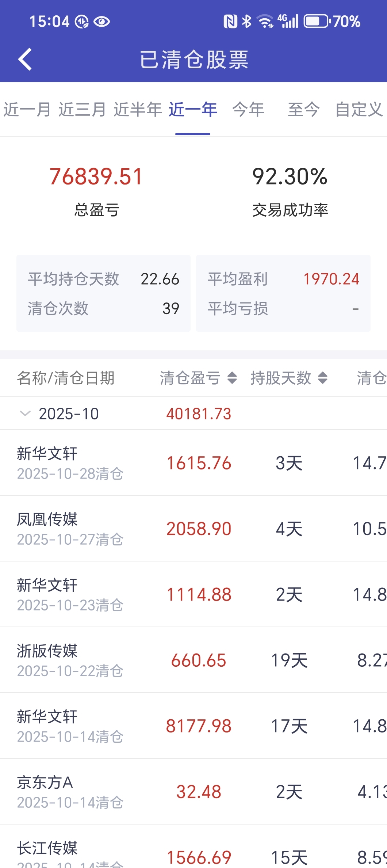Tap the eye icon in status bar
Image resolution: width=387 pixels, height=868 pixels.
coord(101,22)
